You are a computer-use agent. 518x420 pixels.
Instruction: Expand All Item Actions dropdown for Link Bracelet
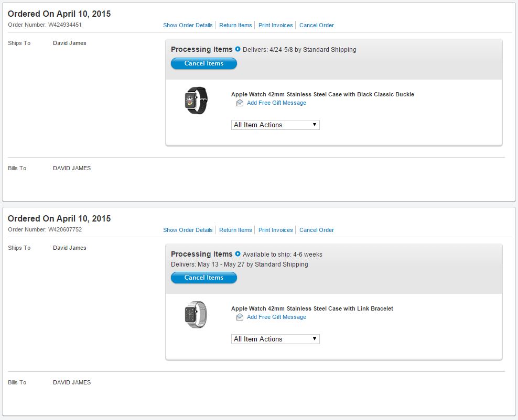[x=275, y=339]
